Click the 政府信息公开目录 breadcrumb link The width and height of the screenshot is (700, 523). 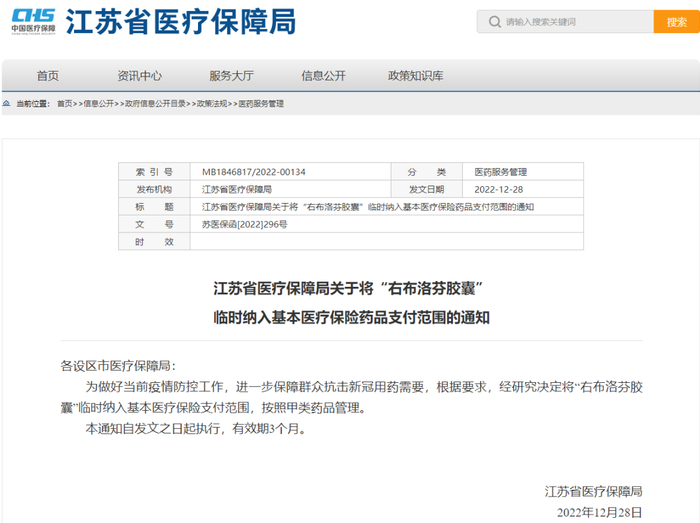point(155,104)
